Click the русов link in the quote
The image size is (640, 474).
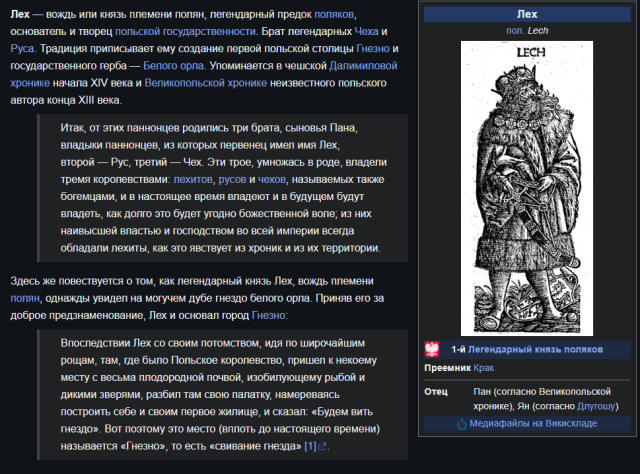[232, 179]
